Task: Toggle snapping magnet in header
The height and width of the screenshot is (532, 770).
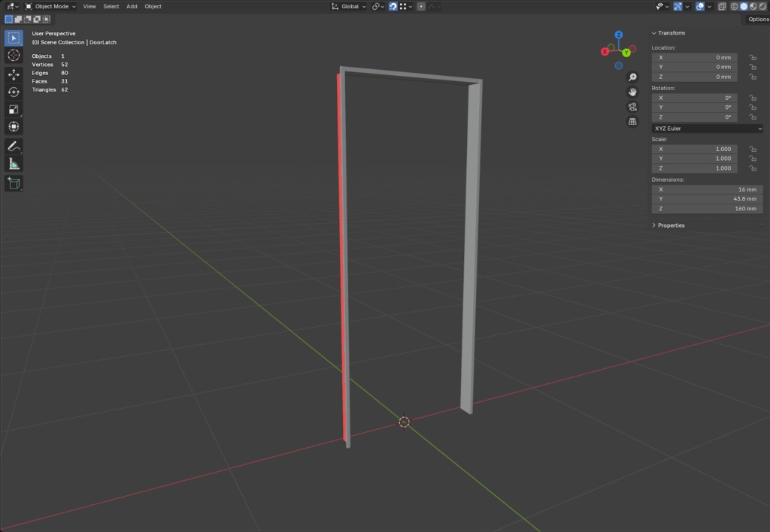Action: click(x=393, y=6)
